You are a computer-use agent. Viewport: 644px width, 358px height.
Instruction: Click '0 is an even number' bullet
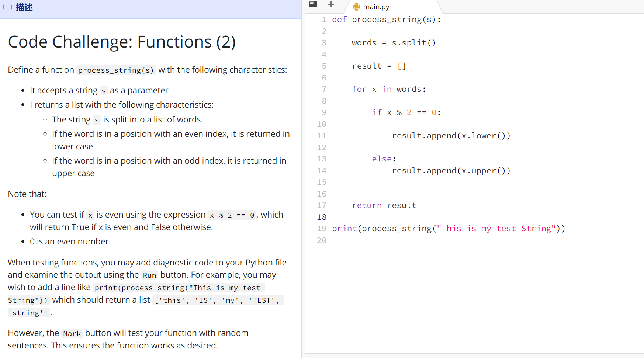point(69,241)
